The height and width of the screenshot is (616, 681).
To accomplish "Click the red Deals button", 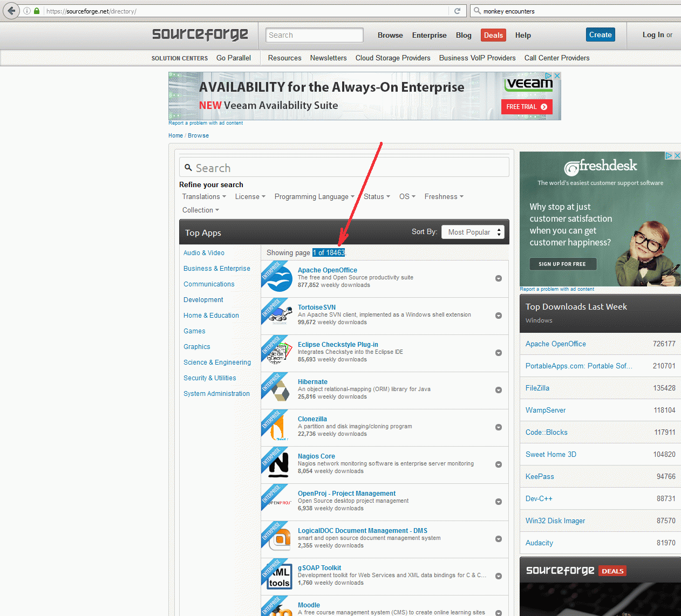I will point(493,35).
